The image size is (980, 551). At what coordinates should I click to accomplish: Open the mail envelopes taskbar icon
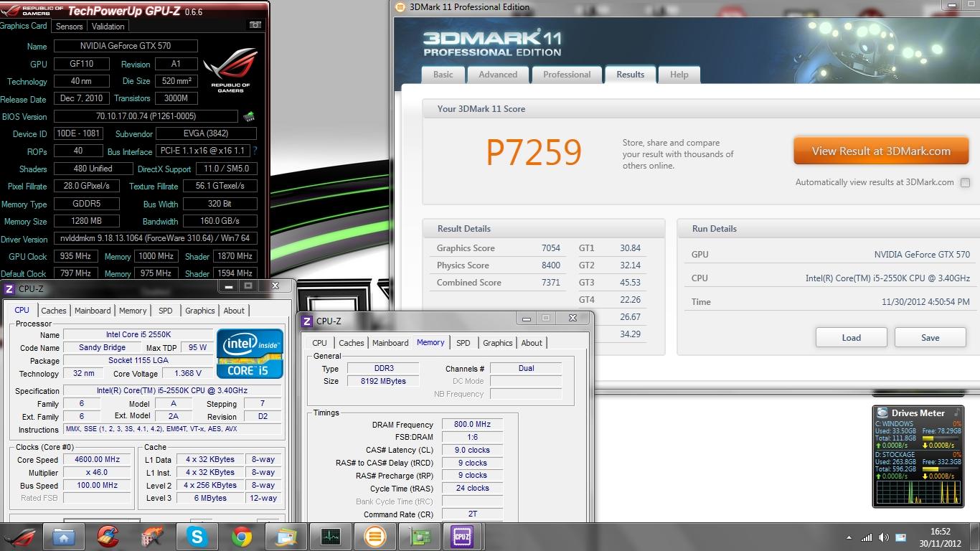click(286, 537)
